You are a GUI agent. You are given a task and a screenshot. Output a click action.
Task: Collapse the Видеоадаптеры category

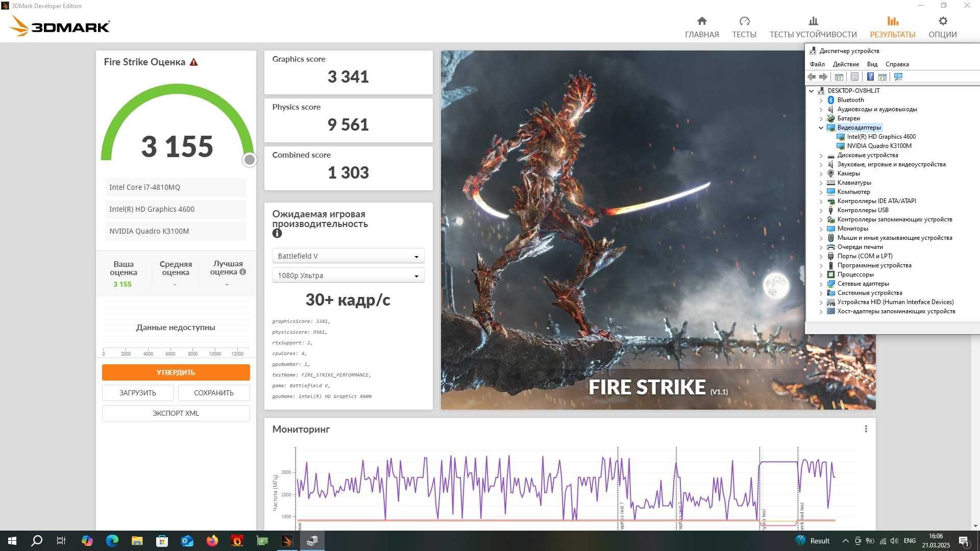coord(821,128)
